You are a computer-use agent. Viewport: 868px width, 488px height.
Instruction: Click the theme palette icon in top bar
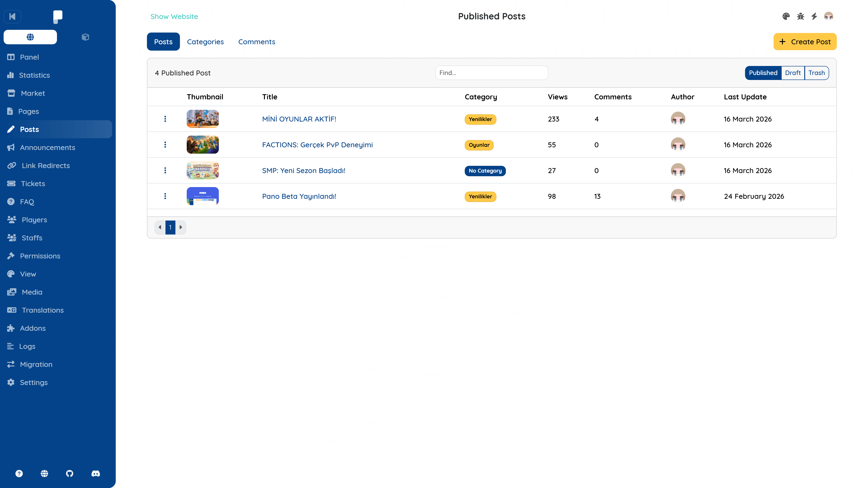tap(786, 16)
